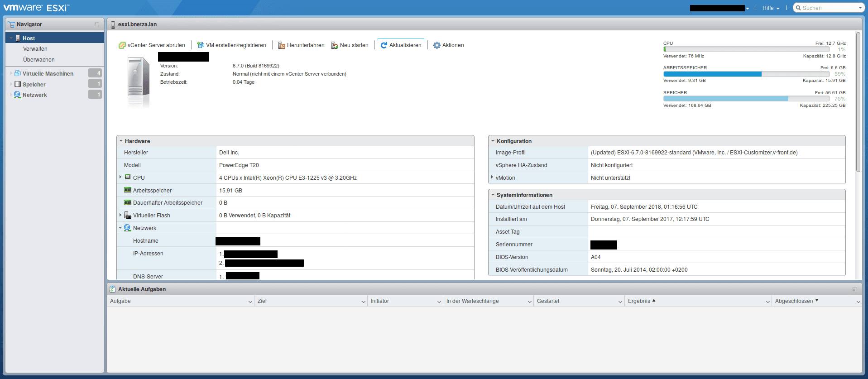Click the Suchen search field

(829, 8)
